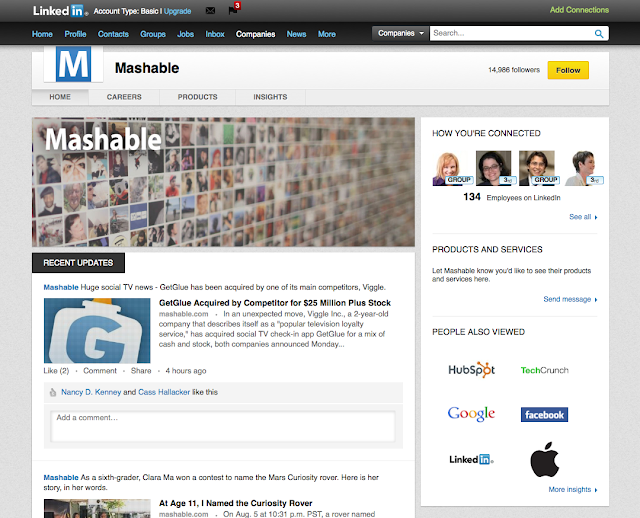Select the Google company logo
This screenshot has height=518, width=640.
click(471, 414)
